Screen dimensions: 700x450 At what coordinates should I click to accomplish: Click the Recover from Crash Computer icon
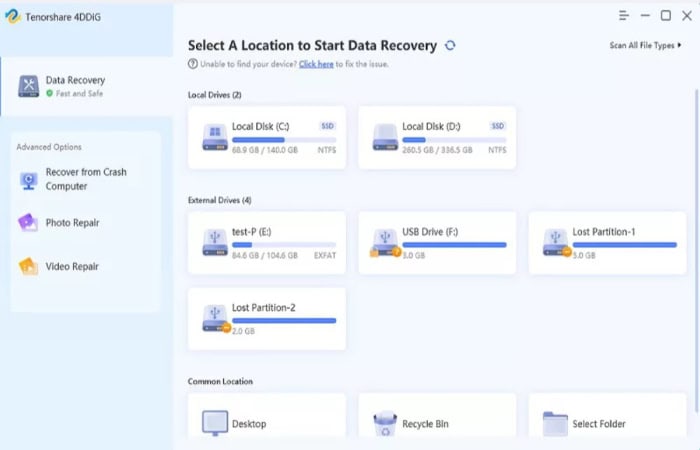click(29, 180)
